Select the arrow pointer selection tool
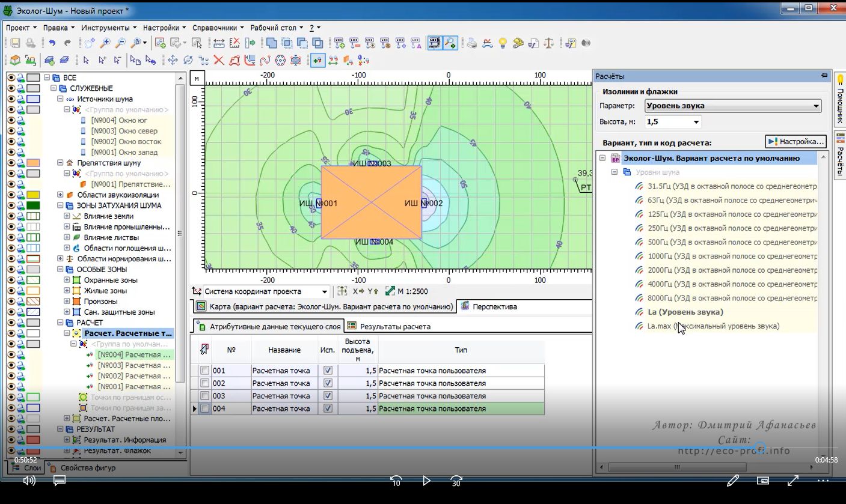 point(86,60)
